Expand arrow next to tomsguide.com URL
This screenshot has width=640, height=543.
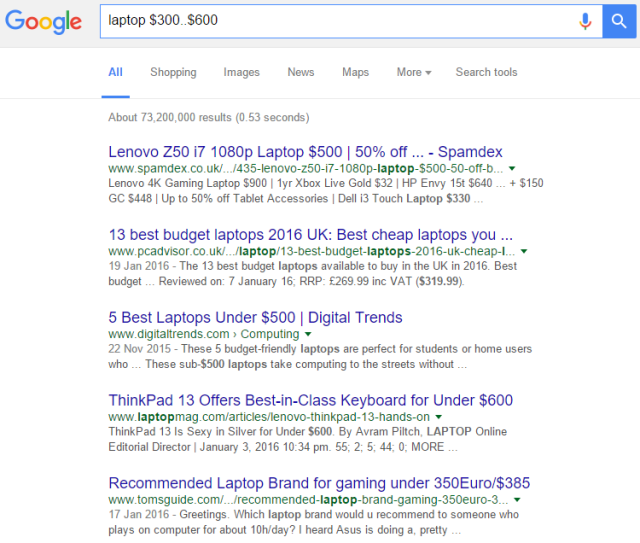517,500
